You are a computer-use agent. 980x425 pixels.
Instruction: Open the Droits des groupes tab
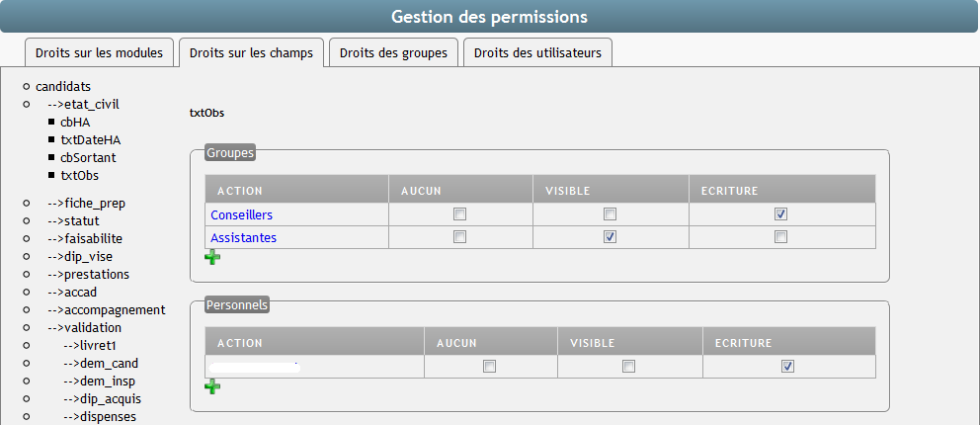pos(393,52)
